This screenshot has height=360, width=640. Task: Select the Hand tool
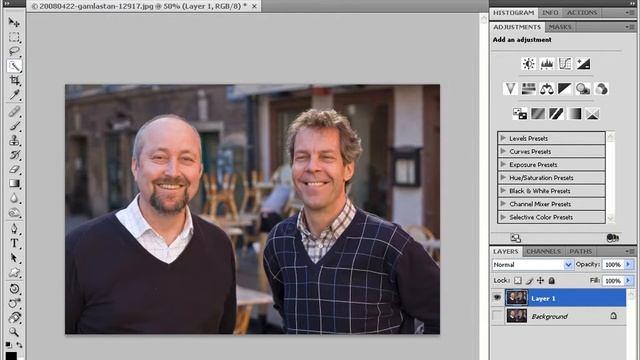click(x=14, y=318)
